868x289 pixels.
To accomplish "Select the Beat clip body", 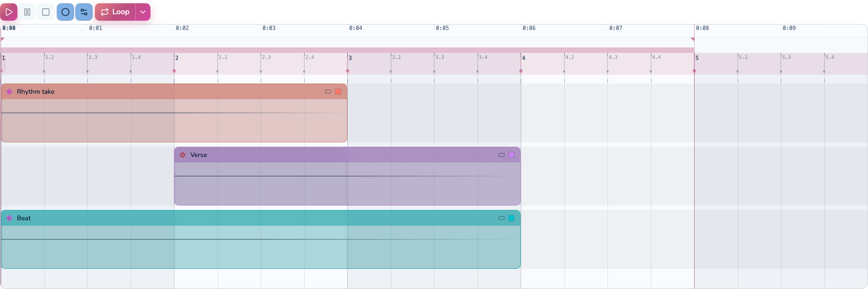I will pos(261,247).
